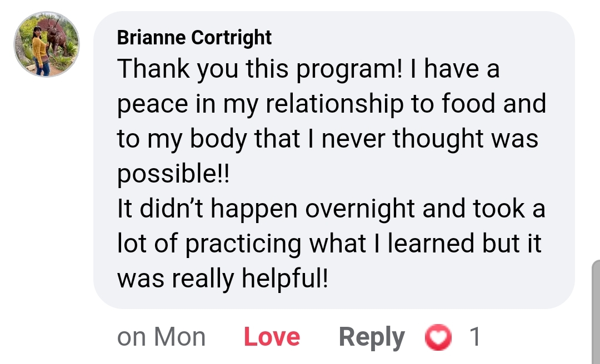Open Brianne Cortright's profile name link
The height and width of the screenshot is (364, 600).
(x=194, y=38)
